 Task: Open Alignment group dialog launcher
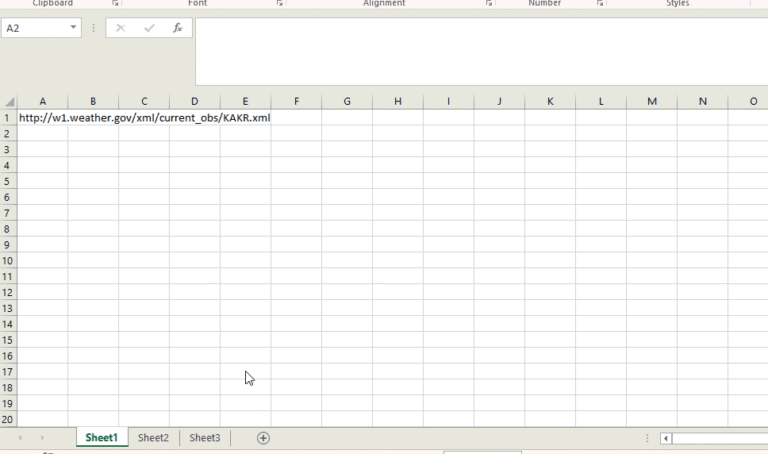pos(488,3)
